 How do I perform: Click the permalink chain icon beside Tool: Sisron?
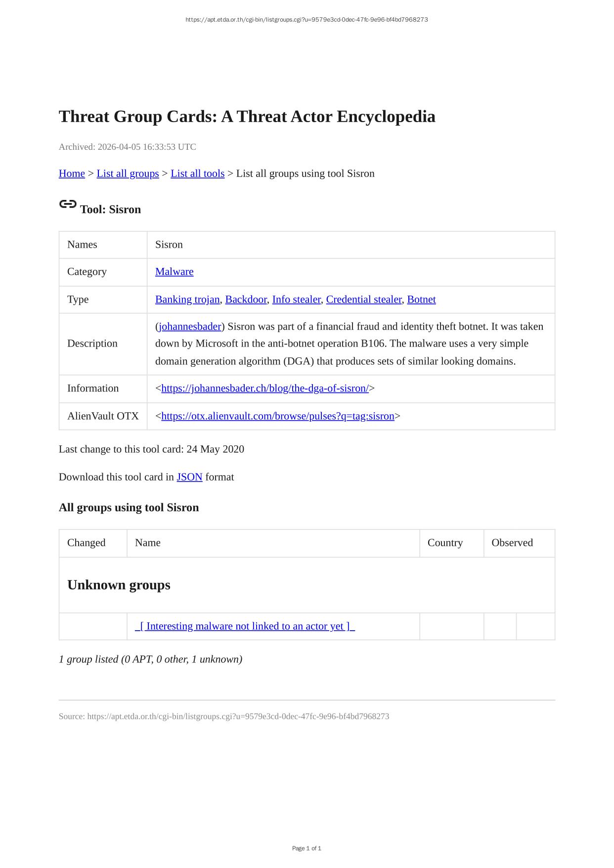[68, 204]
